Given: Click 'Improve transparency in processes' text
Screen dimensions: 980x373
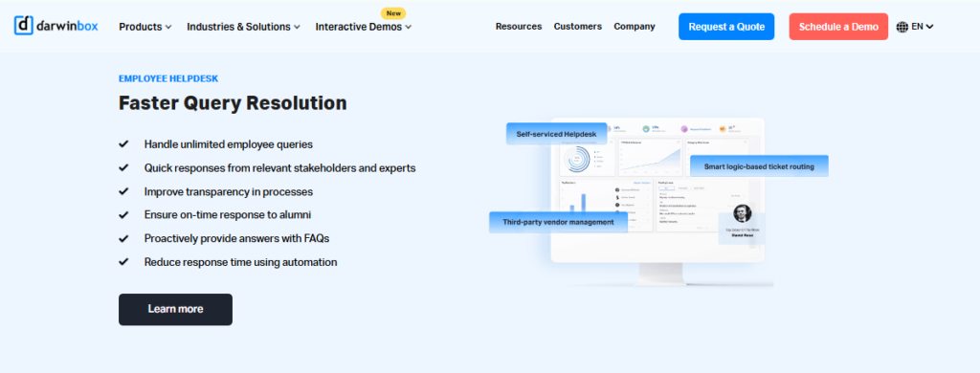Looking at the screenshot, I should pyautogui.click(x=228, y=192).
